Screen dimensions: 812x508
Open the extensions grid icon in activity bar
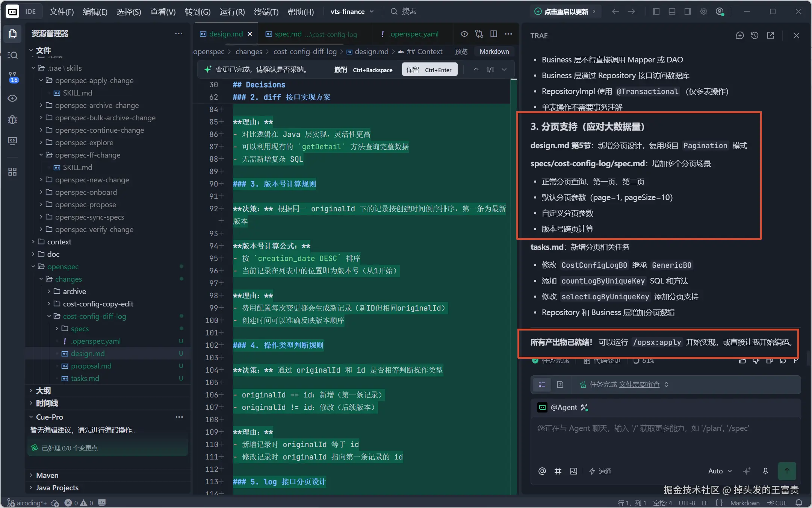(x=12, y=172)
